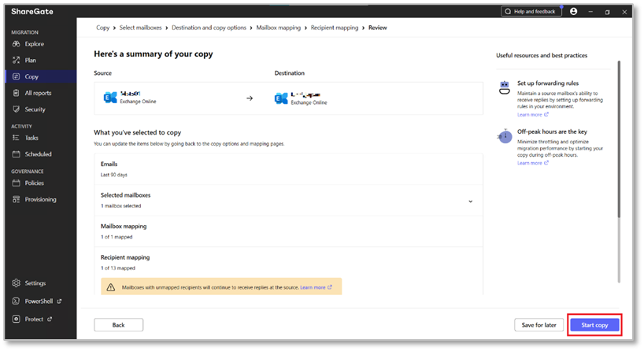Open Help and feedback
Viewport: 644px width, 351px height.
coord(531,12)
